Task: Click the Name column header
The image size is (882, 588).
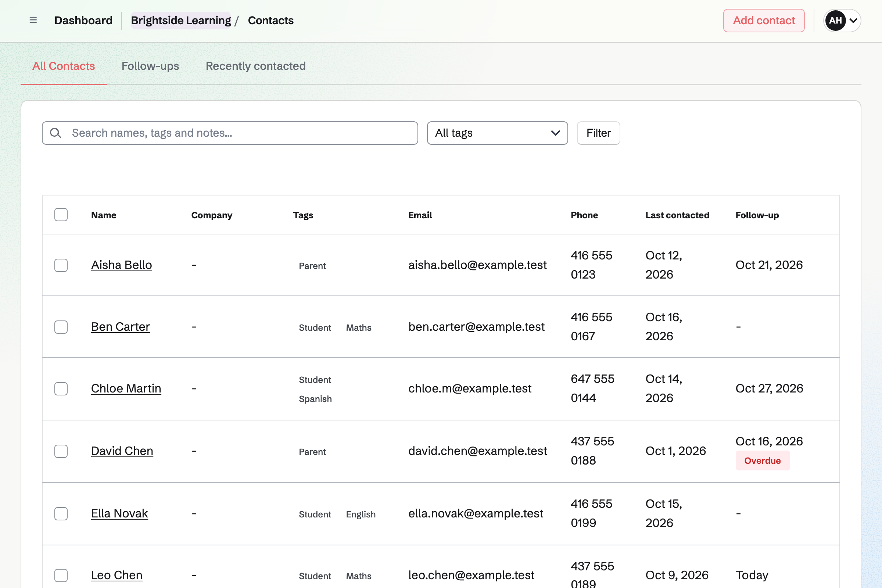Action: click(104, 215)
